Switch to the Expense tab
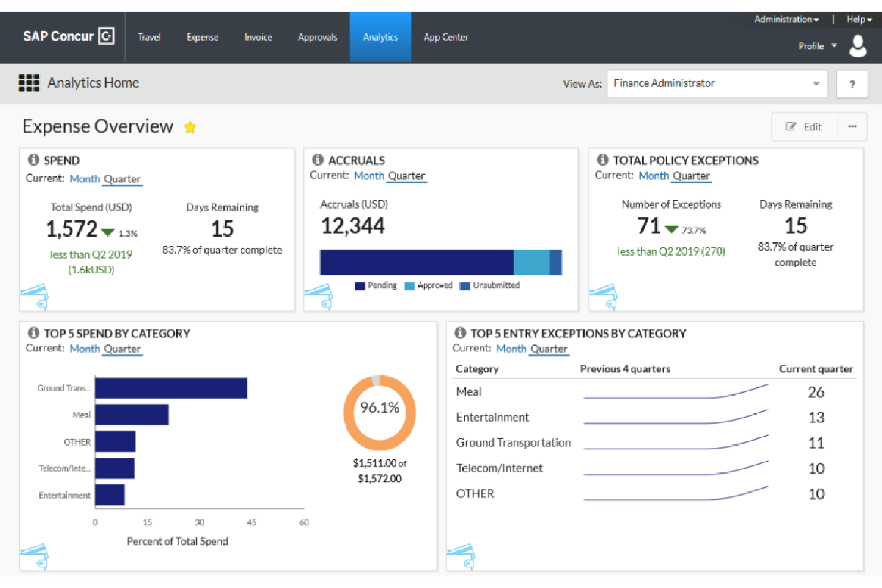The height and width of the screenshot is (588, 882). point(202,37)
